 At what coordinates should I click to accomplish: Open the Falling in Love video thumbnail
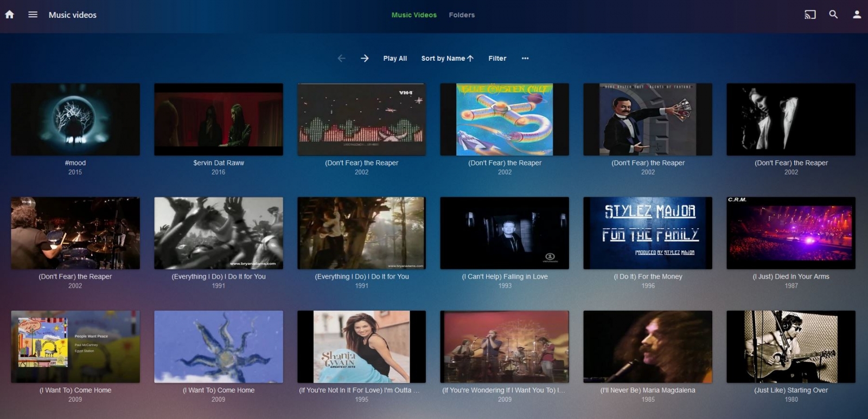pyautogui.click(x=505, y=233)
